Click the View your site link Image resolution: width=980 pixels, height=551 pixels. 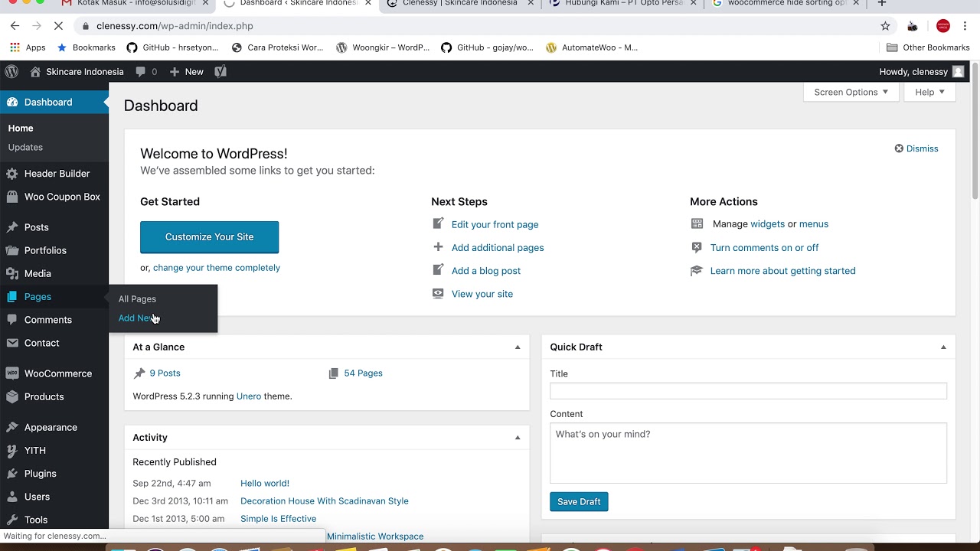pyautogui.click(x=482, y=294)
